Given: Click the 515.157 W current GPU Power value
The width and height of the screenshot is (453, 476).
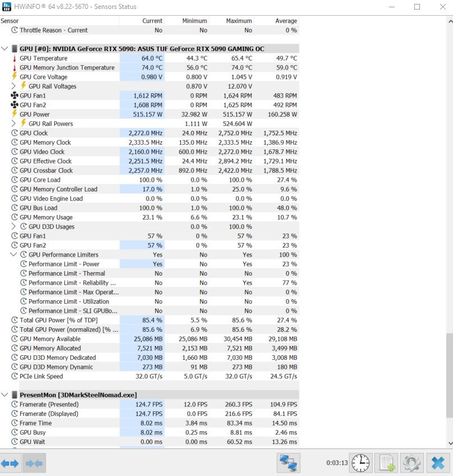Looking at the screenshot, I should pos(148,115).
